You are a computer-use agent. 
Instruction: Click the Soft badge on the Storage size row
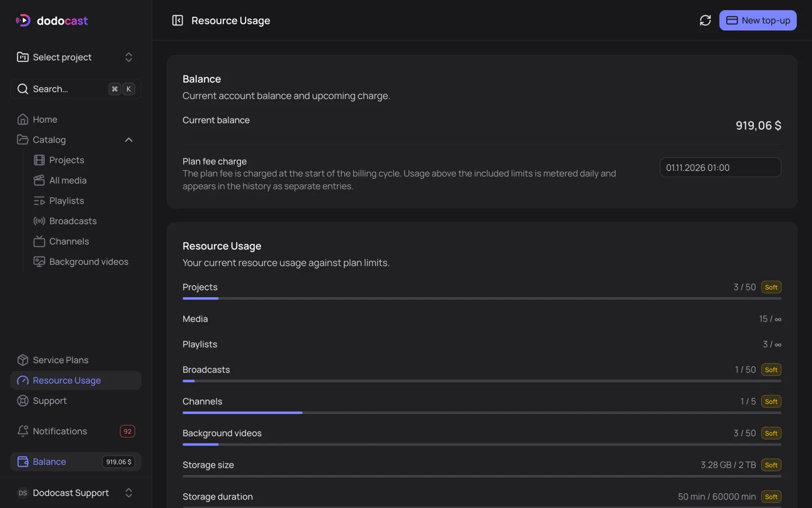[x=771, y=465]
